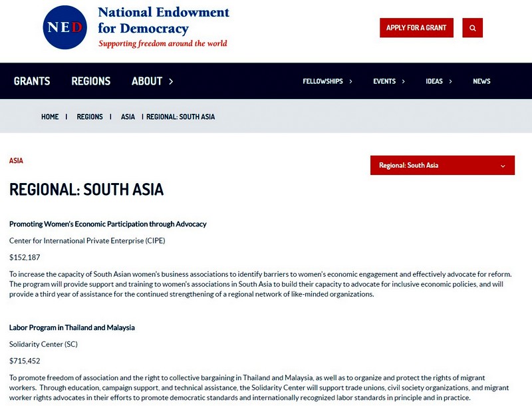532x406 pixels.
Task: Expand the Ideas chevron arrow
Action: pyautogui.click(x=451, y=81)
